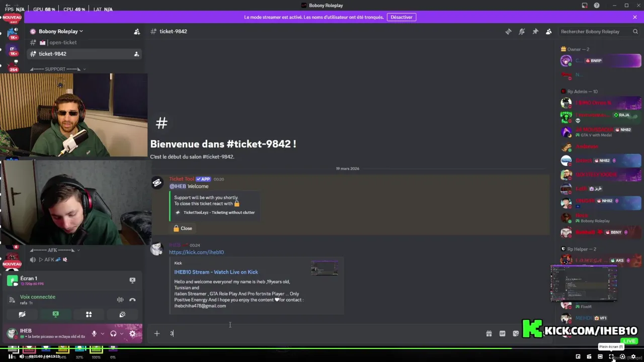Click the search magnifier icon

(x=635, y=31)
